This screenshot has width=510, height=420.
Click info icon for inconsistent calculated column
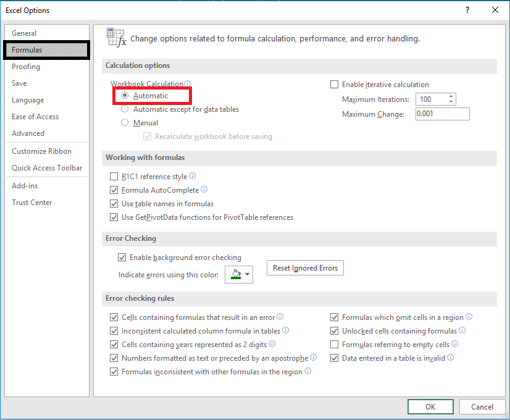[x=286, y=330]
